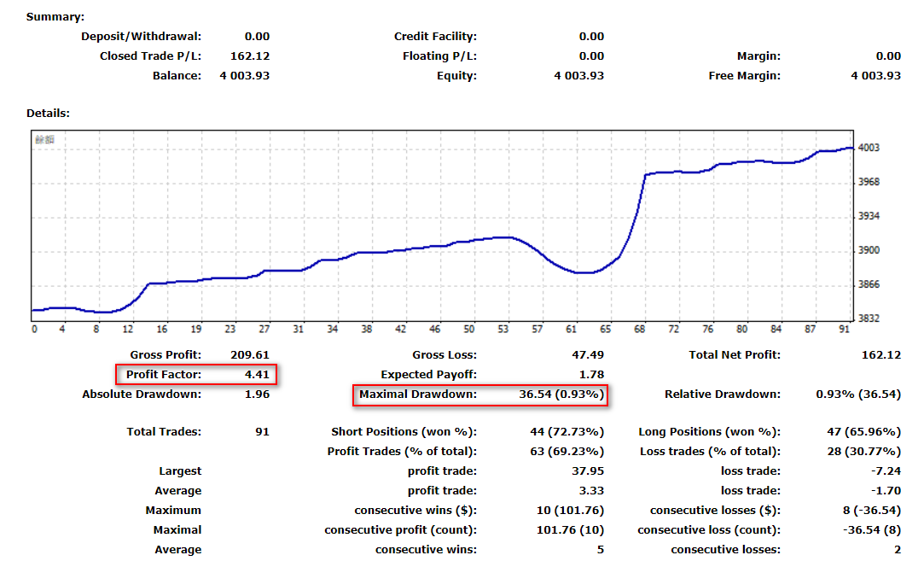Select the 3832 label on the chart axis
This screenshot has height=561, width=924.
pos(869,318)
